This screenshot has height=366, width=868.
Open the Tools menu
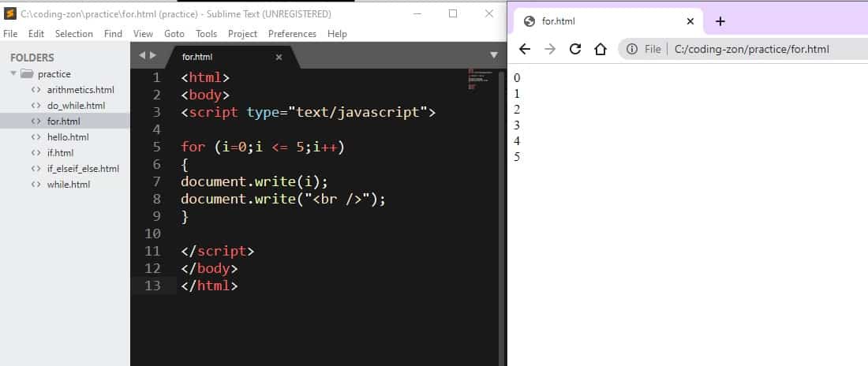click(206, 34)
